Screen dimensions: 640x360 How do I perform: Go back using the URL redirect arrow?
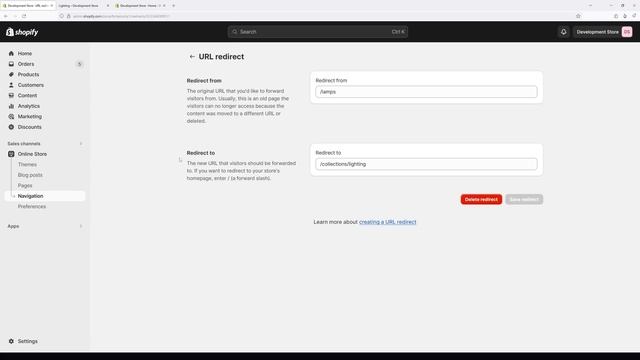click(192, 57)
